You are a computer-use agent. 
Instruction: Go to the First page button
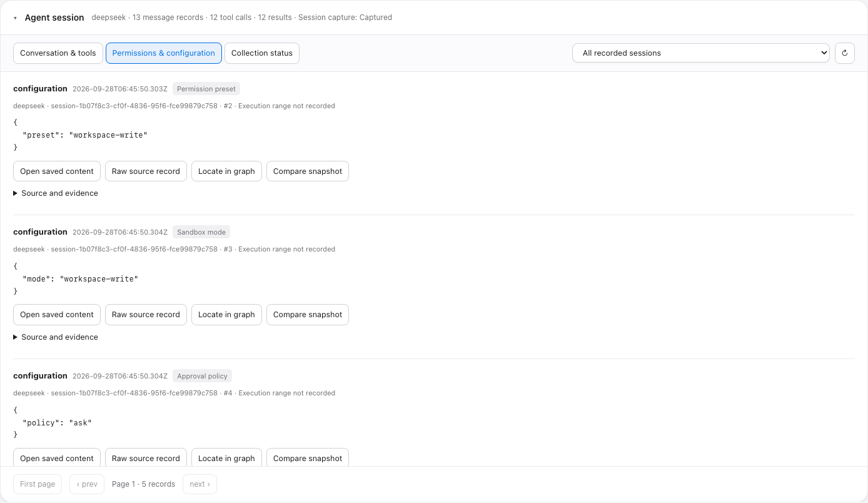tap(38, 484)
